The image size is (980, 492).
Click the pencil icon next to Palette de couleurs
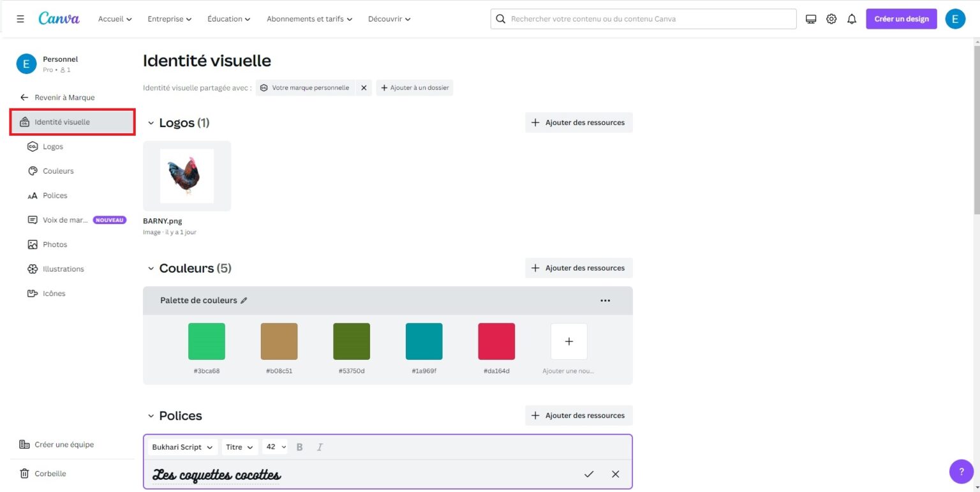pos(245,300)
